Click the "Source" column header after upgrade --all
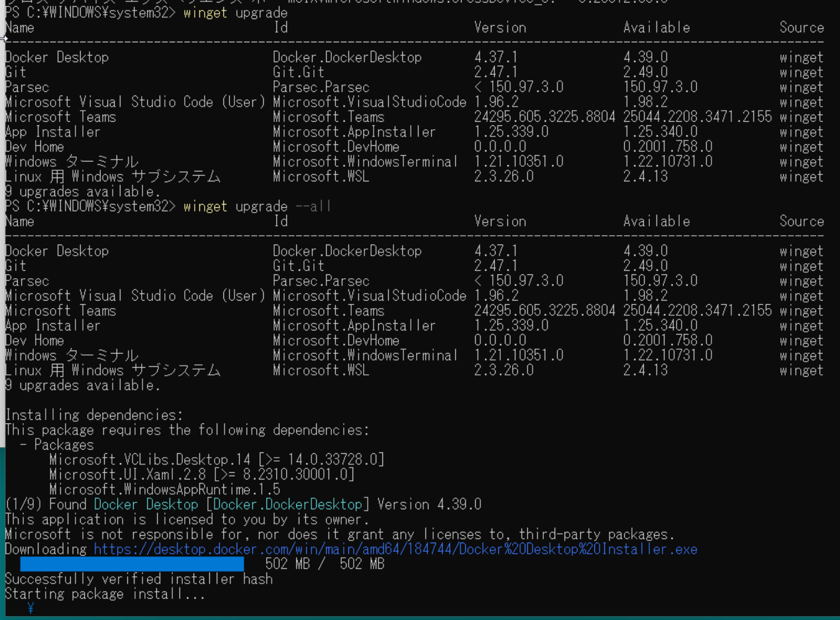This screenshot has width=840, height=620. tap(802, 221)
